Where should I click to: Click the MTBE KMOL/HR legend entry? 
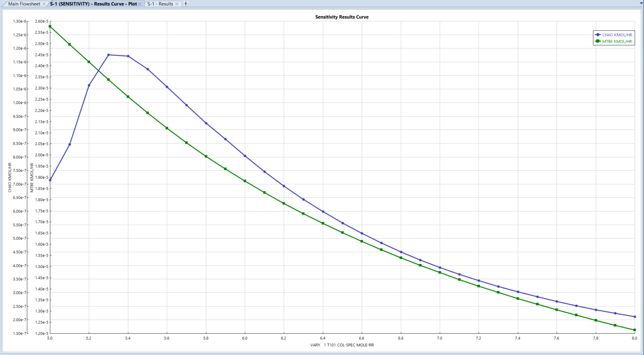click(x=617, y=42)
